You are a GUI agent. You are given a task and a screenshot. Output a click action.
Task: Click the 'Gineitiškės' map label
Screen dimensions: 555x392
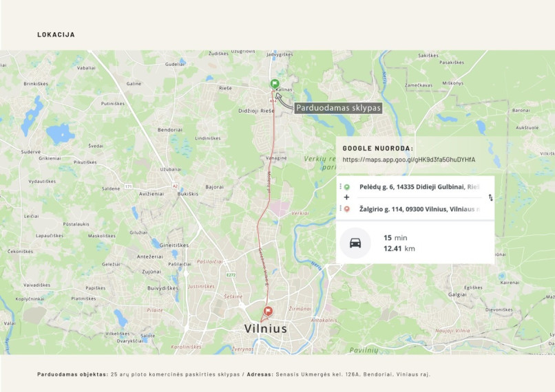[x=174, y=245]
